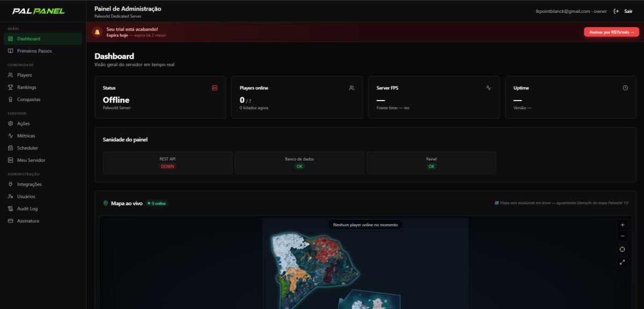Click the users icon in Players online card
The width and height of the screenshot is (644, 309).
point(352,88)
